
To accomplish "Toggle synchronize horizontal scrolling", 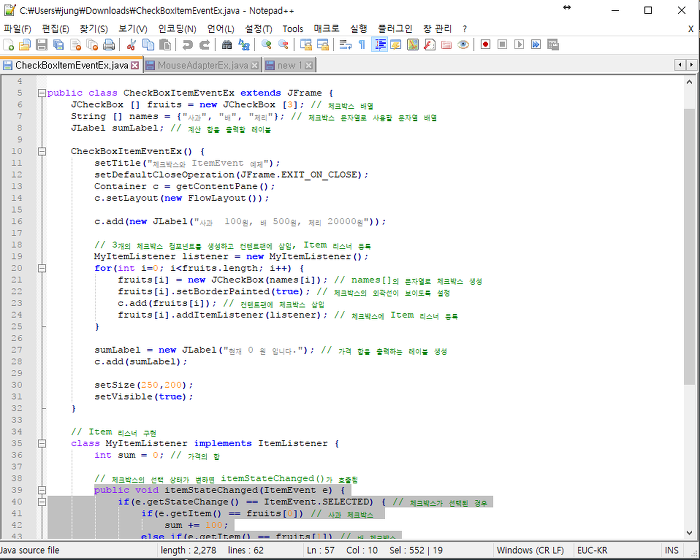I will [322, 45].
